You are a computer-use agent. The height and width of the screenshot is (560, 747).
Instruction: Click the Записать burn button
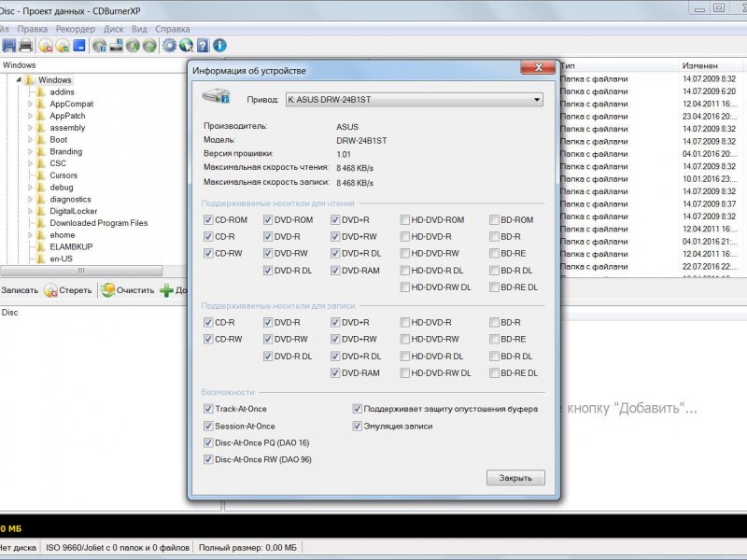coord(20,290)
